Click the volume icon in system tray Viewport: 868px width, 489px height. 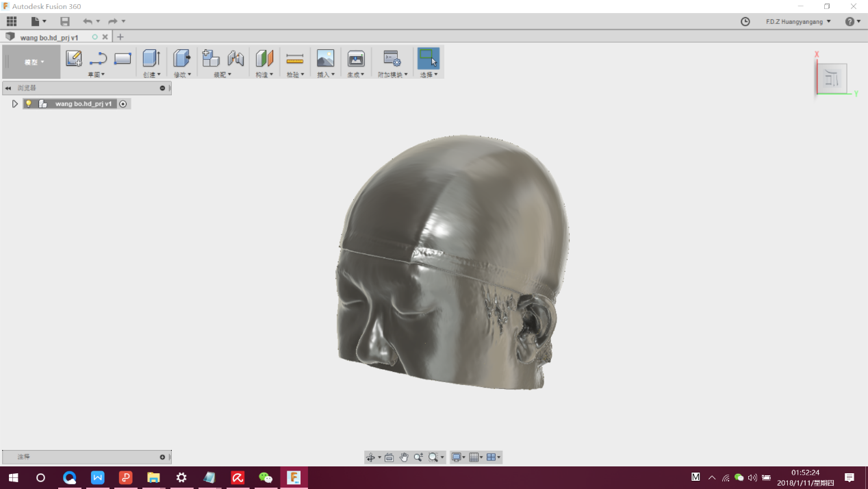coord(752,477)
